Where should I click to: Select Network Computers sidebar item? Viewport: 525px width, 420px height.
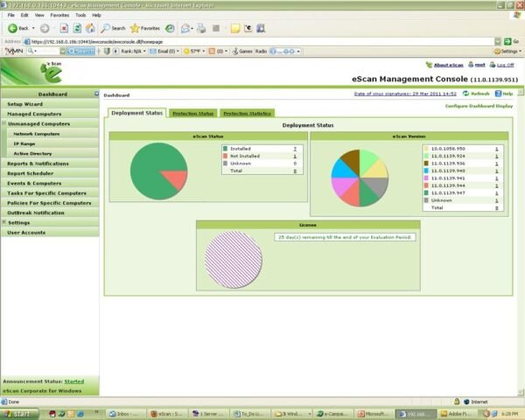coord(52,134)
